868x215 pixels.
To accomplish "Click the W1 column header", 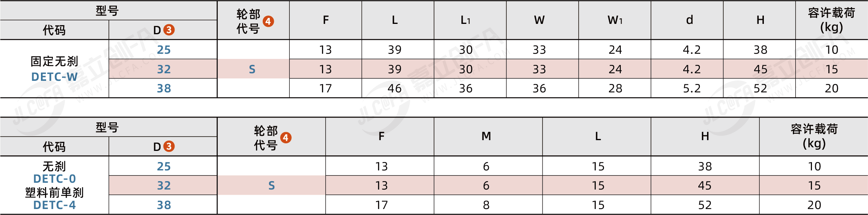I will pyautogui.click(x=615, y=20).
